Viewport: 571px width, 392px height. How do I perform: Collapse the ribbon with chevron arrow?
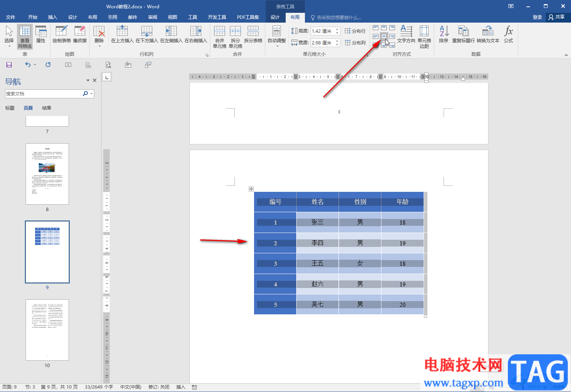pyautogui.click(x=566, y=55)
